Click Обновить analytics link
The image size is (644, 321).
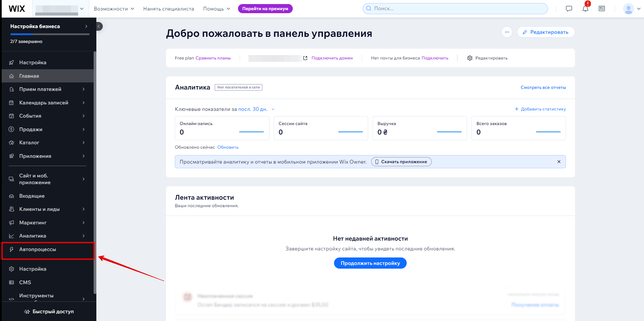[228, 147]
